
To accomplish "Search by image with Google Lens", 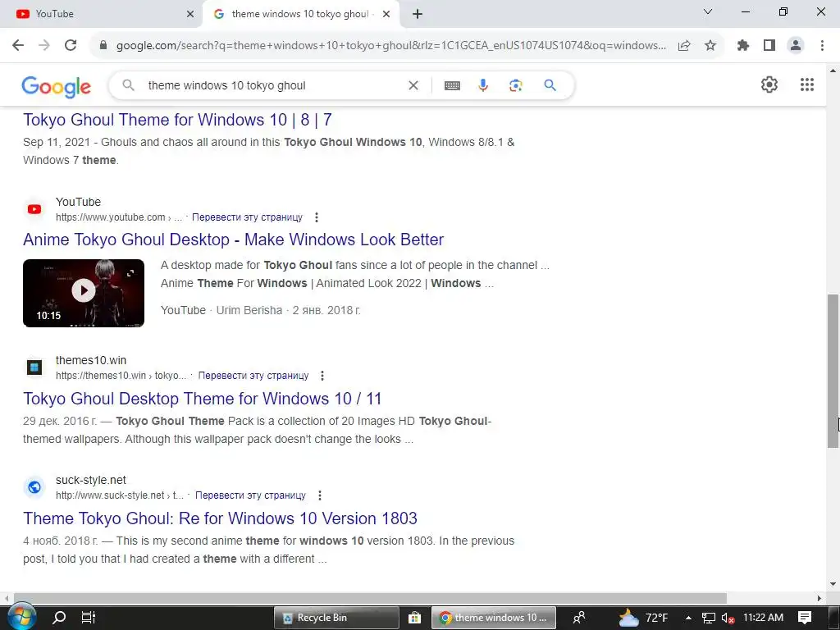I will [x=515, y=85].
